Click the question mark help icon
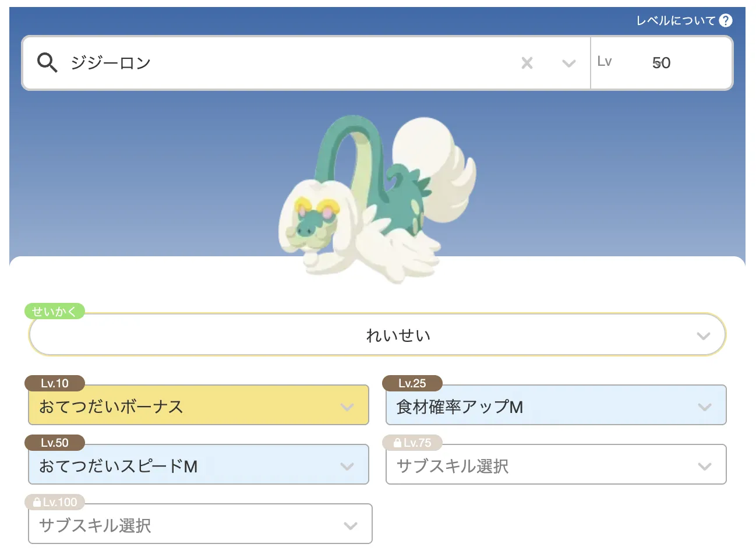Viewport: 756px width, 558px height. pyautogui.click(x=726, y=20)
